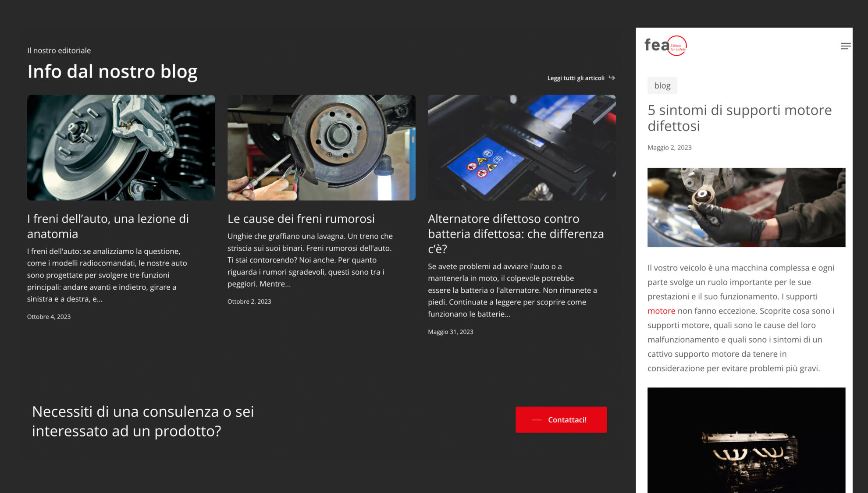
Task: Open Alternatore difettoso contro batteria difettosa article
Action: click(516, 234)
